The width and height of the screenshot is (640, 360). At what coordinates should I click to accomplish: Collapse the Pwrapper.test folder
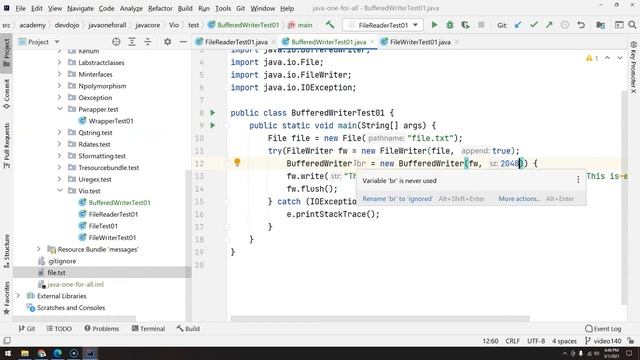click(x=60, y=109)
